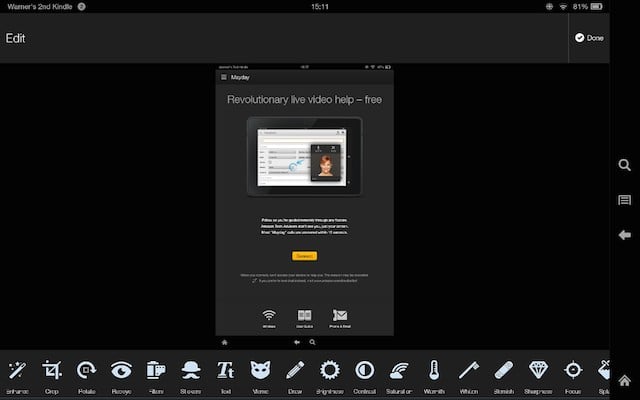
Task: Select the Focus target tool
Action: tap(573, 377)
